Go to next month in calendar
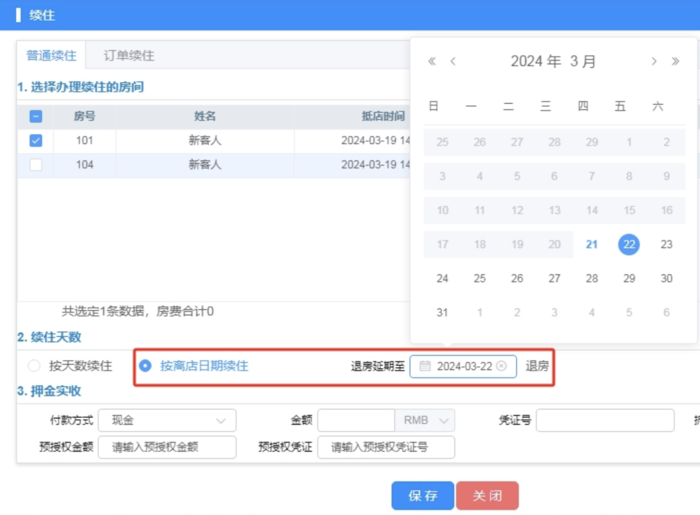 click(654, 62)
